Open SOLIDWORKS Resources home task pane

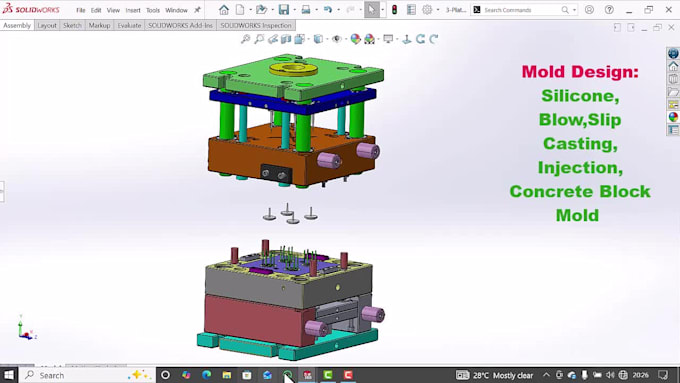673,66
